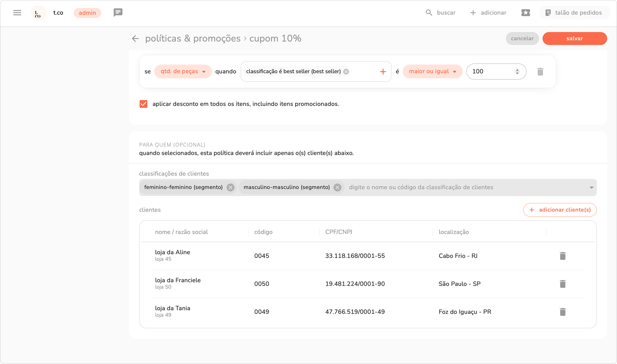Click the star ticket icon in header
617x364 pixels.
(525, 13)
